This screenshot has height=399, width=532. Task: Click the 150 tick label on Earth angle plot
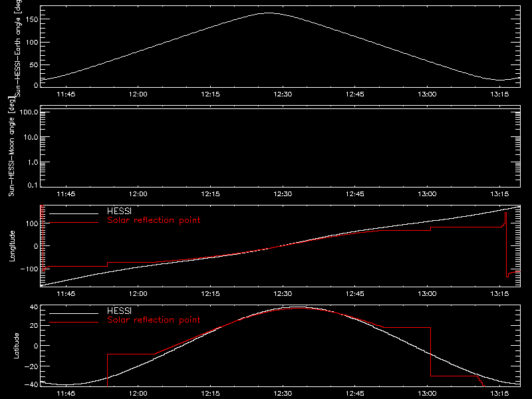click(32, 19)
